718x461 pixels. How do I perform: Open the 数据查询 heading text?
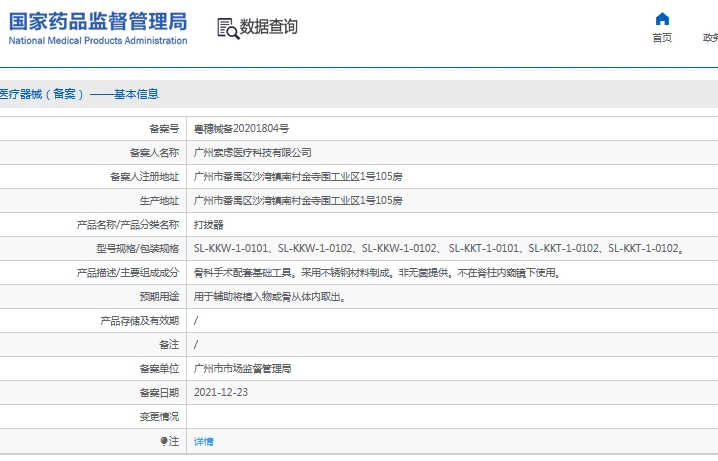268,27
